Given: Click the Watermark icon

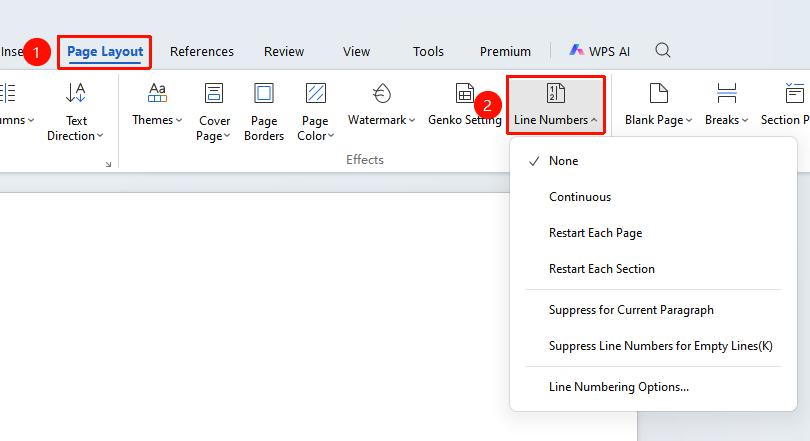Looking at the screenshot, I should (x=382, y=93).
